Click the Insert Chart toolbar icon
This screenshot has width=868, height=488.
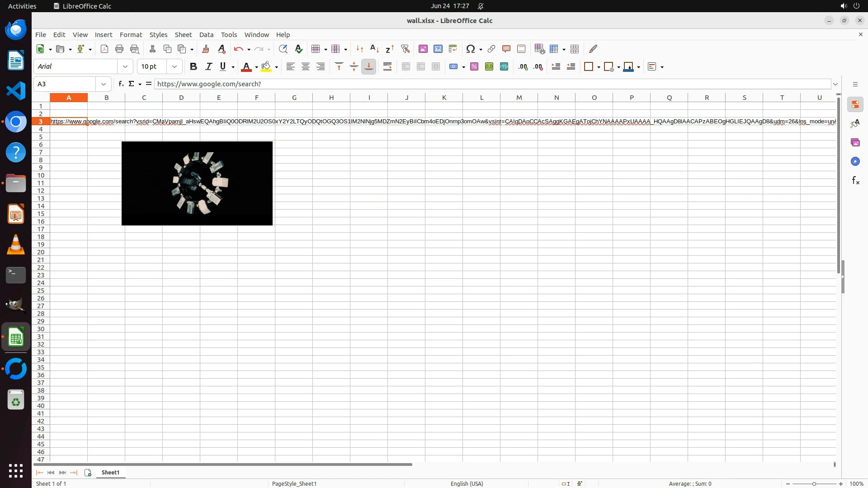(x=438, y=49)
